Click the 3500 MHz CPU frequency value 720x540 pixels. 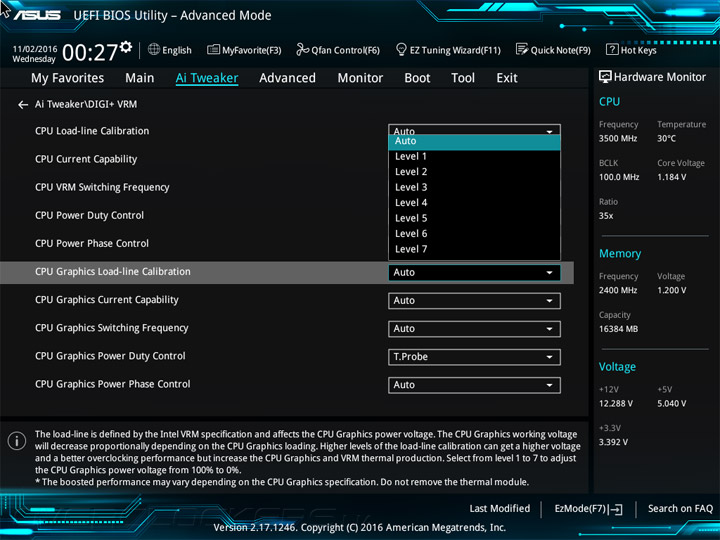coord(618,139)
